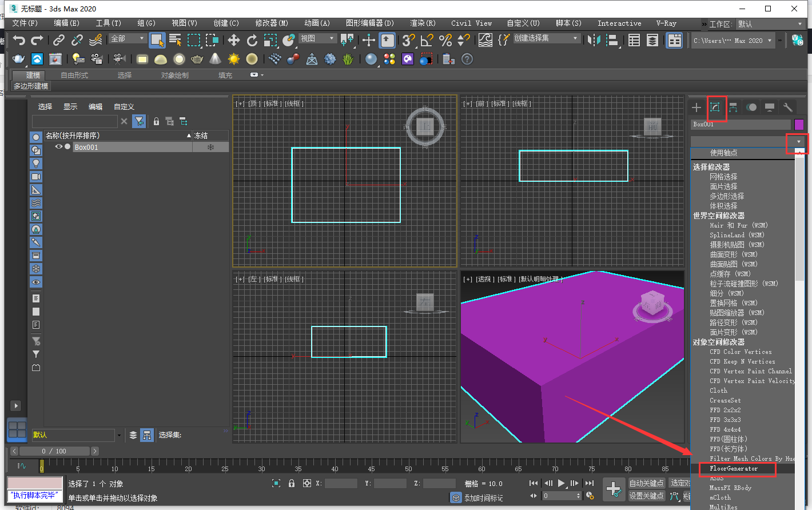Open the 工作区 默认 dropdown
Image resolution: width=812 pixels, height=510 pixels.
click(x=771, y=24)
